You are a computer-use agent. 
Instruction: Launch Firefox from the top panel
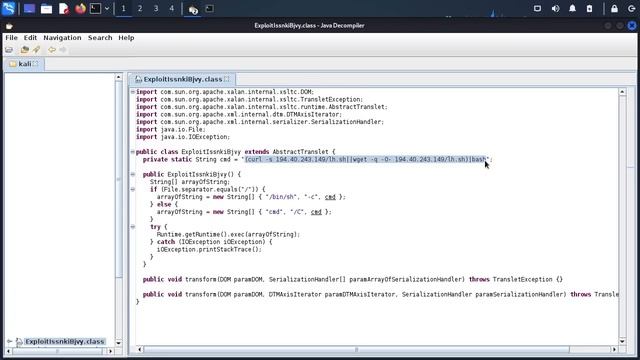click(80, 9)
